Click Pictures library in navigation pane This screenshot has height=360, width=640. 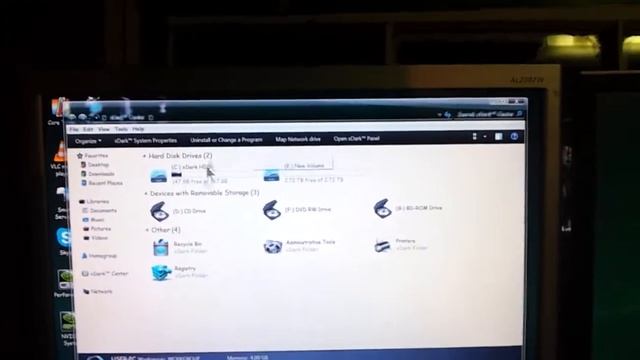click(x=100, y=229)
